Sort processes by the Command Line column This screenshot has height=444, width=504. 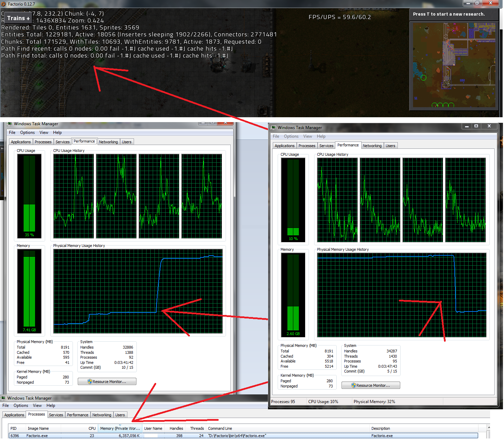click(288, 428)
